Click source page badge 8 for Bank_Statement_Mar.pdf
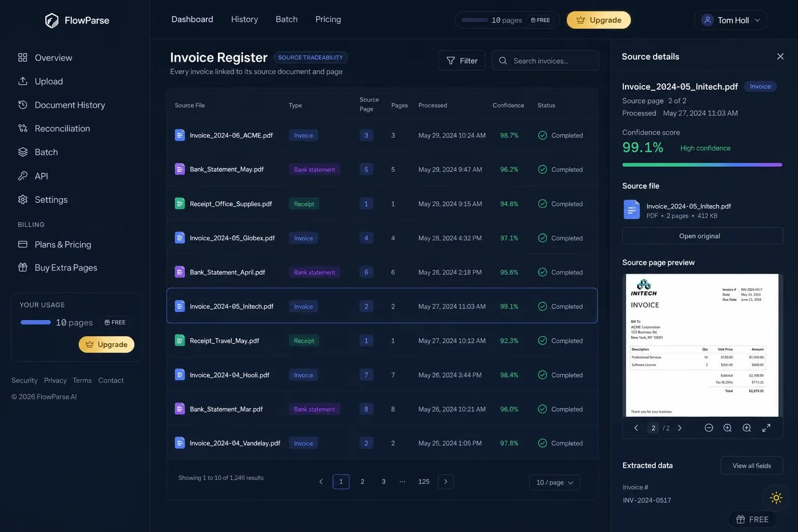 [366, 409]
